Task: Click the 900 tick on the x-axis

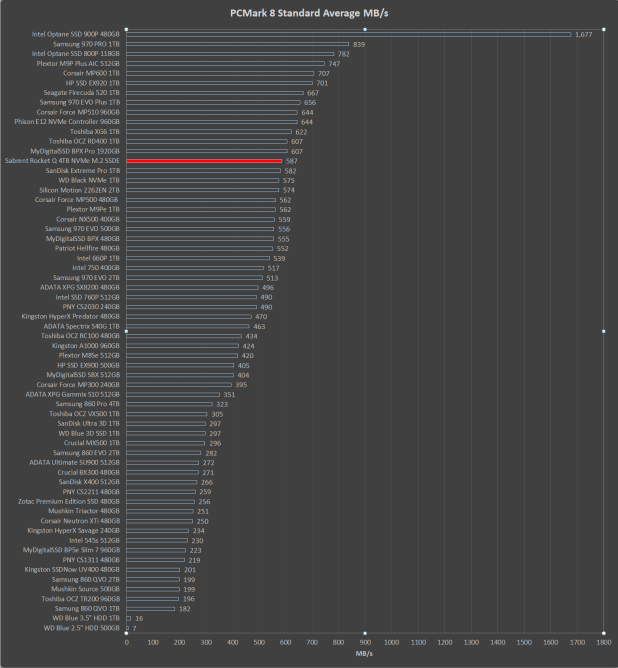Action: pos(365,642)
